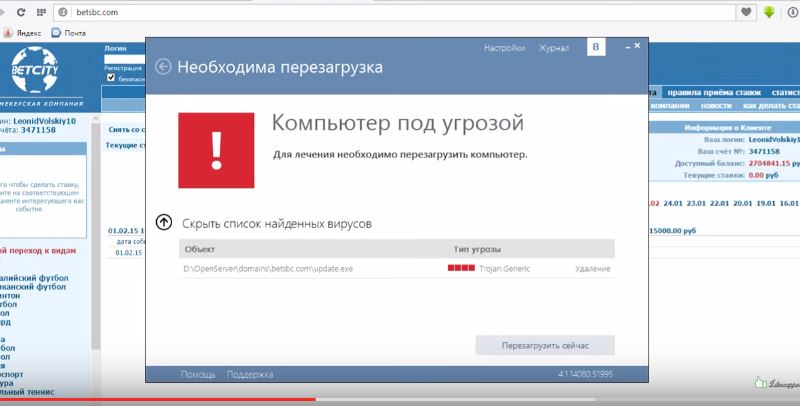The width and height of the screenshot is (800, 406).
Task: Minimize the antivirus window
Action: pyautogui.click(x=628, y=46)
